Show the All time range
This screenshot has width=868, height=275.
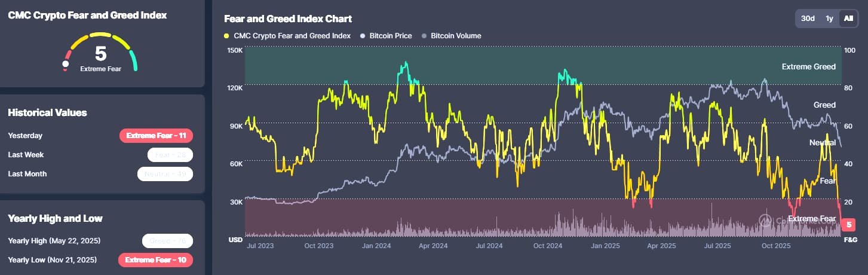click(848, 19)
